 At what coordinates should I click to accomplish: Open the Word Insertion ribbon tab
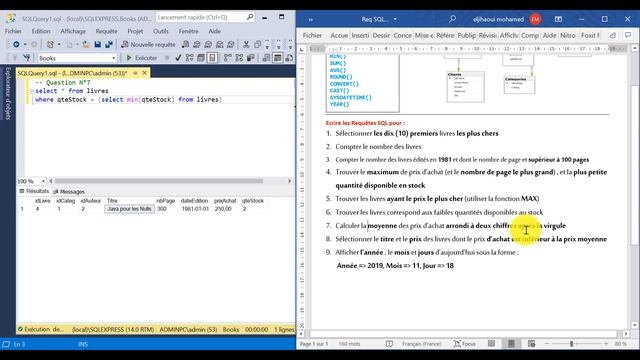coord(360,36)
